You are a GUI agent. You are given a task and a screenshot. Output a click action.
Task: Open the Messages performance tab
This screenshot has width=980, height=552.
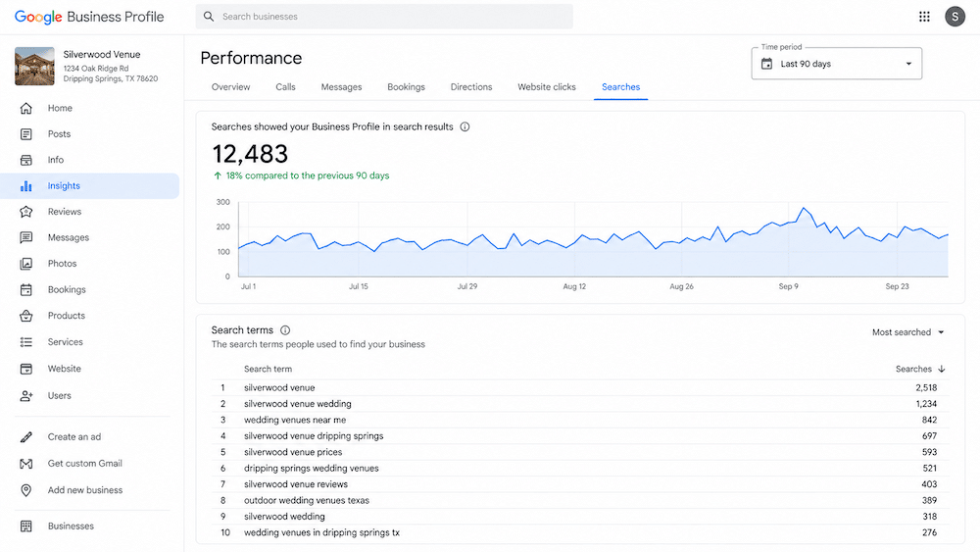(341, 87)
